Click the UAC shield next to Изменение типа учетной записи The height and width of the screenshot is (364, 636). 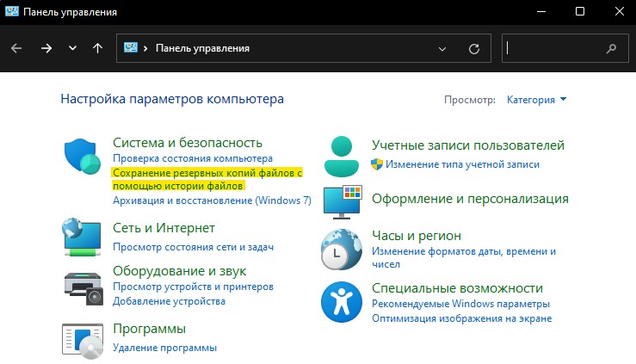click(377, 164)
